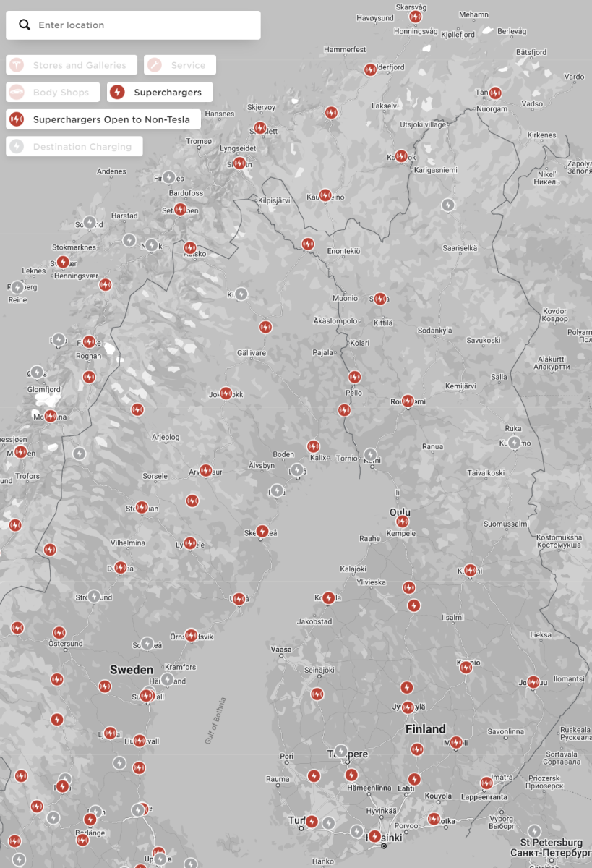Image resolution: width=592 pixels, height=868 pixels.
Task: Open the Supercharger pin at Helsinki
Action: (x=374, y=836)
